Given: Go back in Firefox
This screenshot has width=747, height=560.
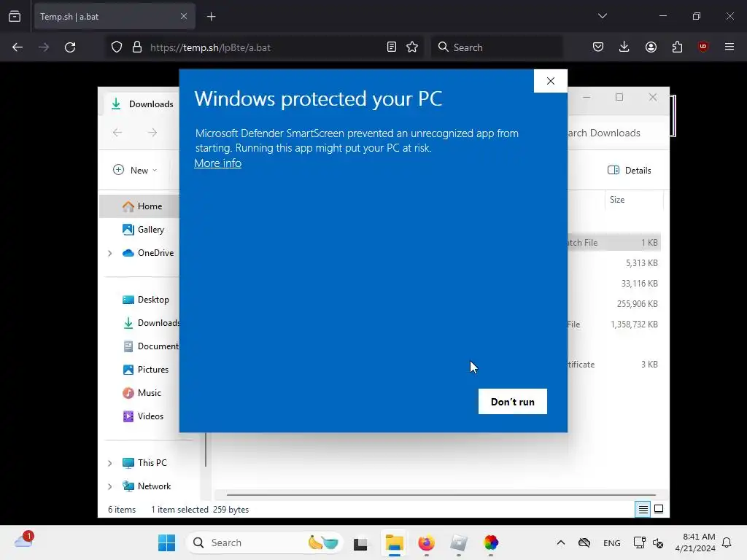Looking at the screenshot, I should coord(18,47).
